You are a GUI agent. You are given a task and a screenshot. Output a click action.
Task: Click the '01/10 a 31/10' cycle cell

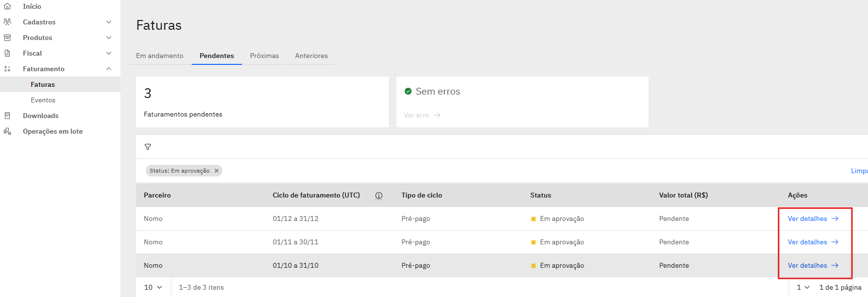tap(296, 265)
